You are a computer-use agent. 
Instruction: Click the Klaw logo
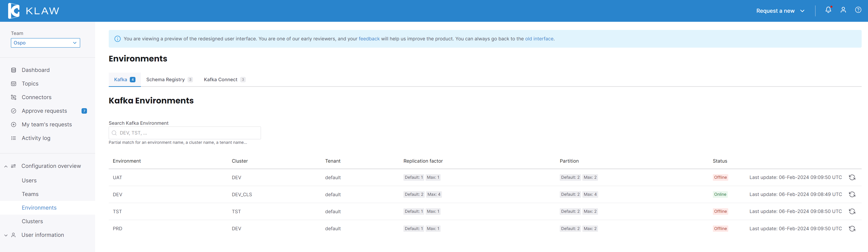[33, 11]
